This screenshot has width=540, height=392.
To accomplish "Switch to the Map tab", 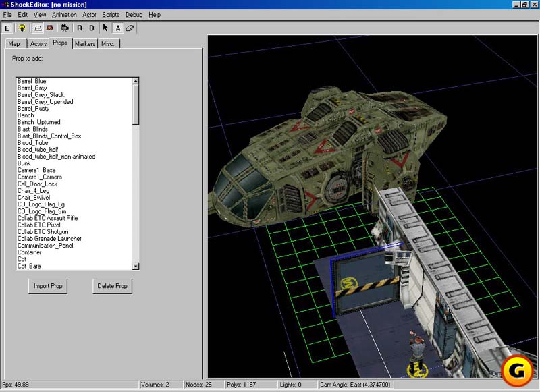I will click(x=14, y=44).
